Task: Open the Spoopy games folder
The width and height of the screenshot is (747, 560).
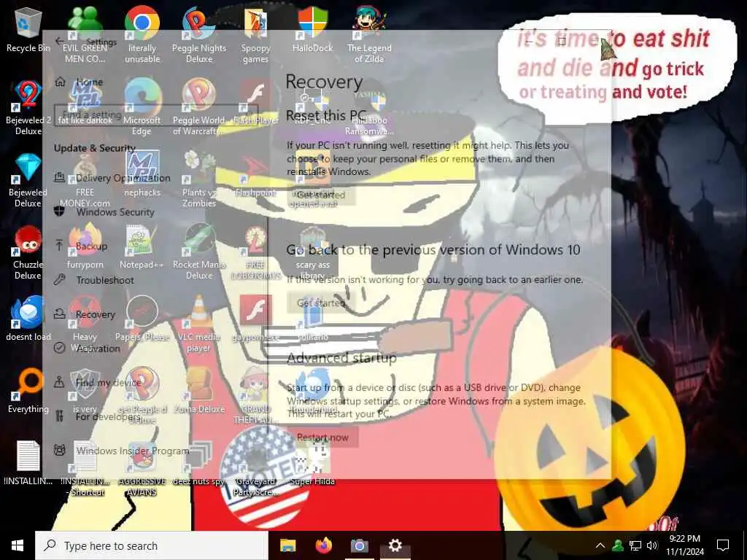Action: [256, 35]
